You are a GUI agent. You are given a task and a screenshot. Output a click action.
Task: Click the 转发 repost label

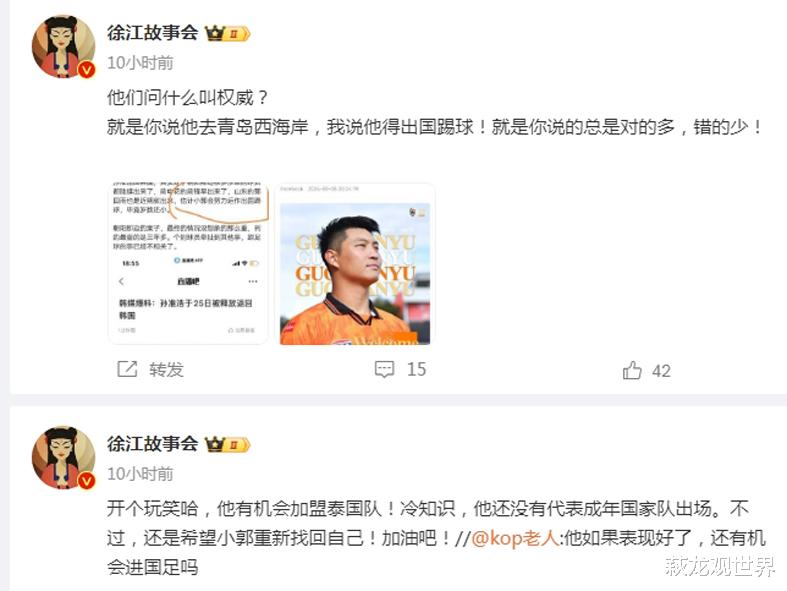click(166, 370)
